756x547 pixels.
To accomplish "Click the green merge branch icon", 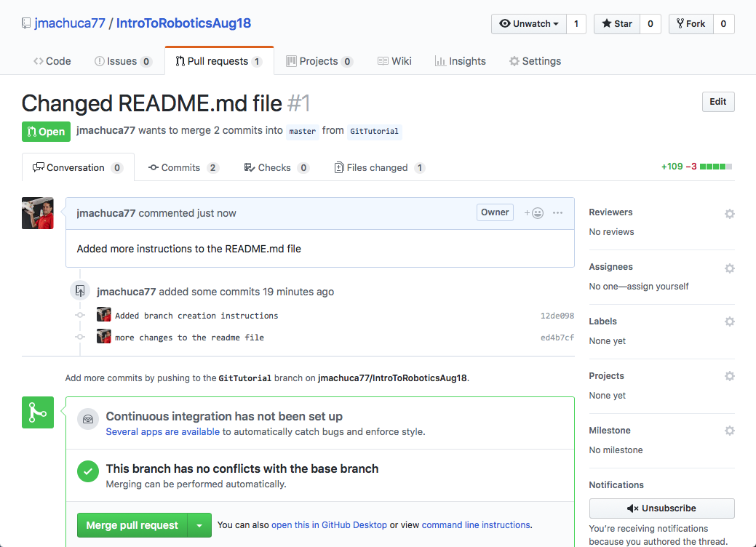I will coord(38,412).
